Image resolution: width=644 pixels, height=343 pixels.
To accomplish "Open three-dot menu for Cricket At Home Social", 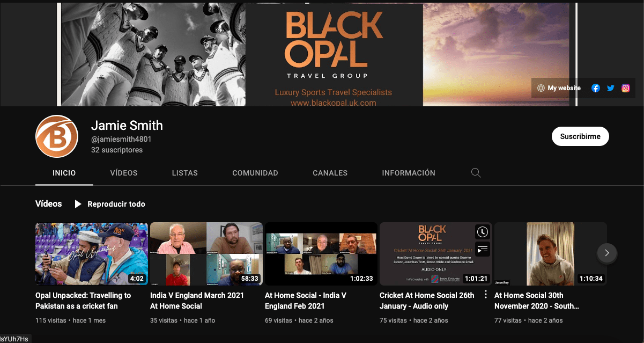I will [486, 295].
